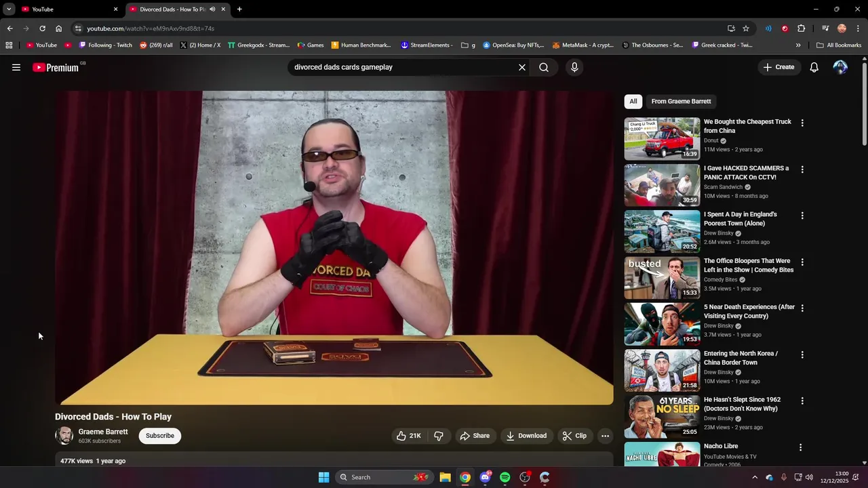Open options for 5 Near Death Experiences video
The image size is (868, 488).
coord(802,308)
